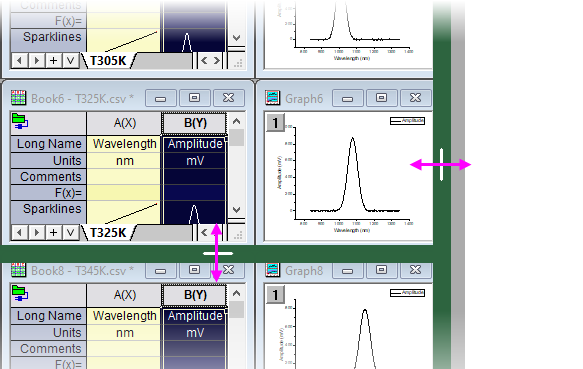583x369 pixels.
Task: Click Amplitude legend in Graph8
Action: click(407, 293)
